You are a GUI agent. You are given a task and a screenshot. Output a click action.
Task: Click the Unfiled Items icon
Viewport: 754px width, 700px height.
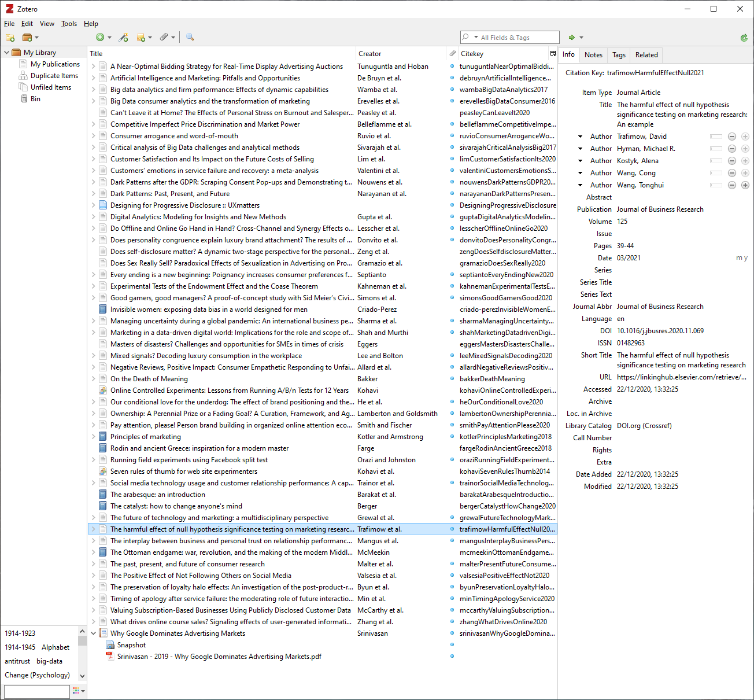[23, 87]
